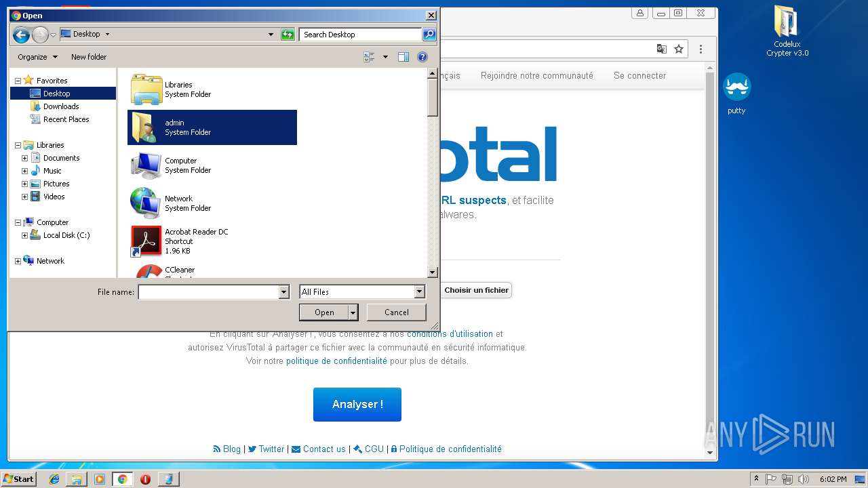
Task: Click the Forward arrow in Open dialog
Action: click(41, 35)
